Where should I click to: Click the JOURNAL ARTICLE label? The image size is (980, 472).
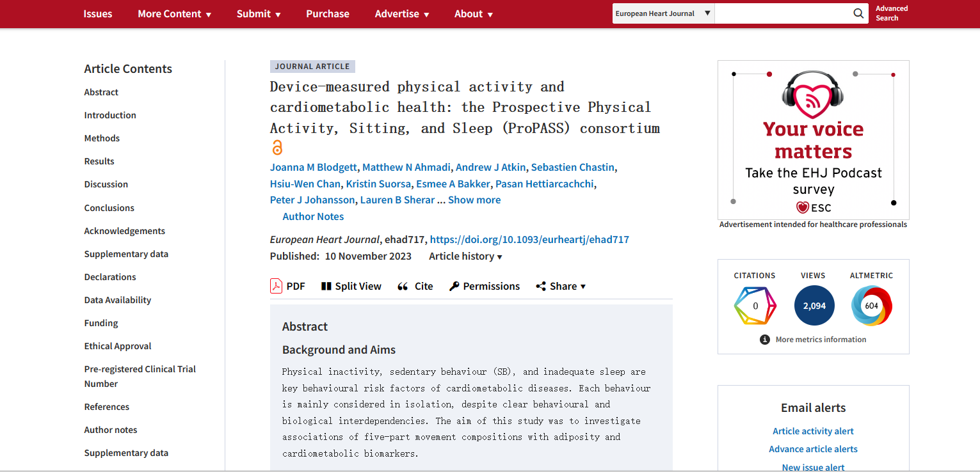pos(312,67)
